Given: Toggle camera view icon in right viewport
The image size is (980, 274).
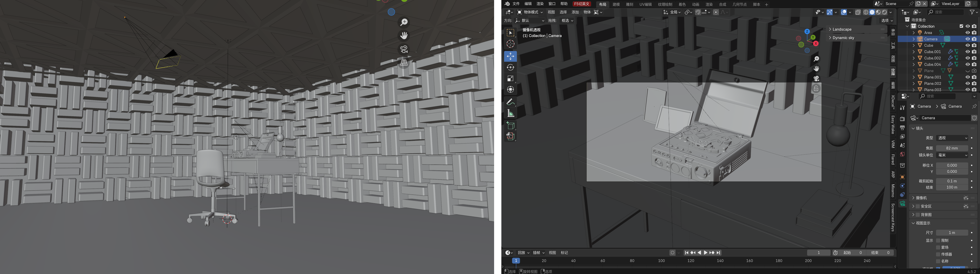Looking at the screenshot, I should [816, 79].
